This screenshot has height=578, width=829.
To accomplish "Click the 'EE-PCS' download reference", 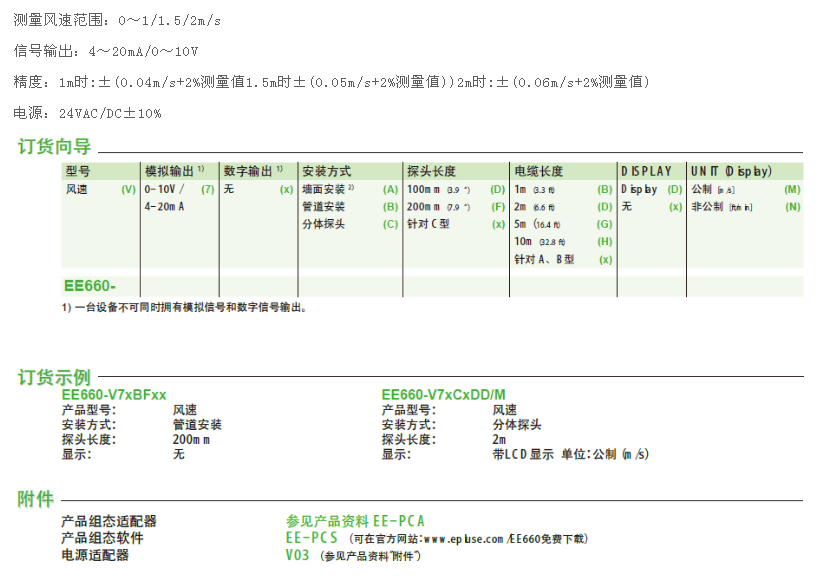I will (x=311, y=538).
